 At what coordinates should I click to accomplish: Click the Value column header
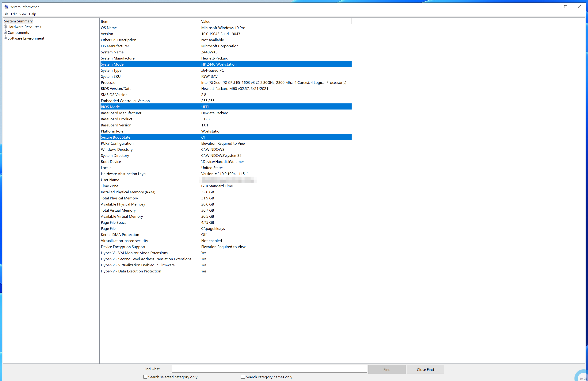pyautogui.click(x=276, y=21)
